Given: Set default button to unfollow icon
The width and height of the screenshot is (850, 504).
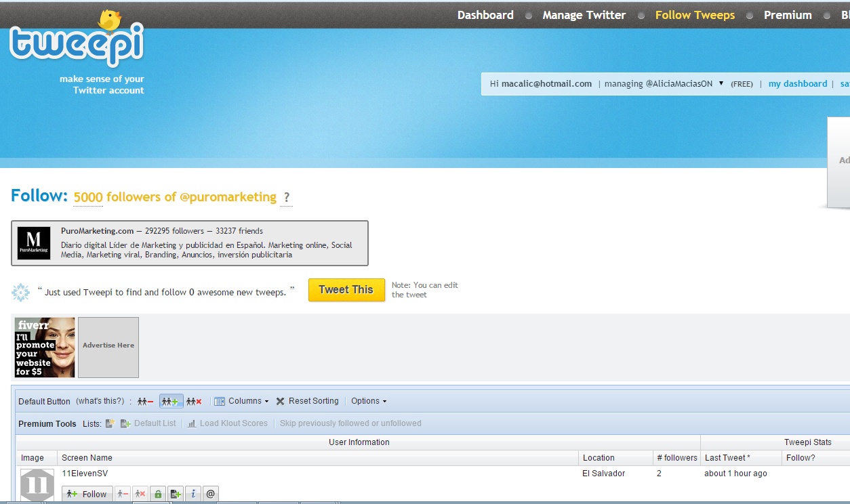Looking at the screenshot, I should (x=146, y=402).
